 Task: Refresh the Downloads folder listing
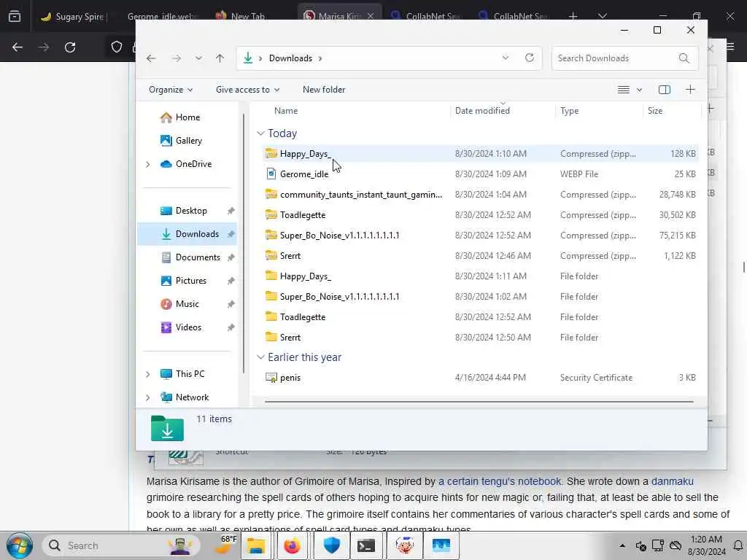click(530, 58)
